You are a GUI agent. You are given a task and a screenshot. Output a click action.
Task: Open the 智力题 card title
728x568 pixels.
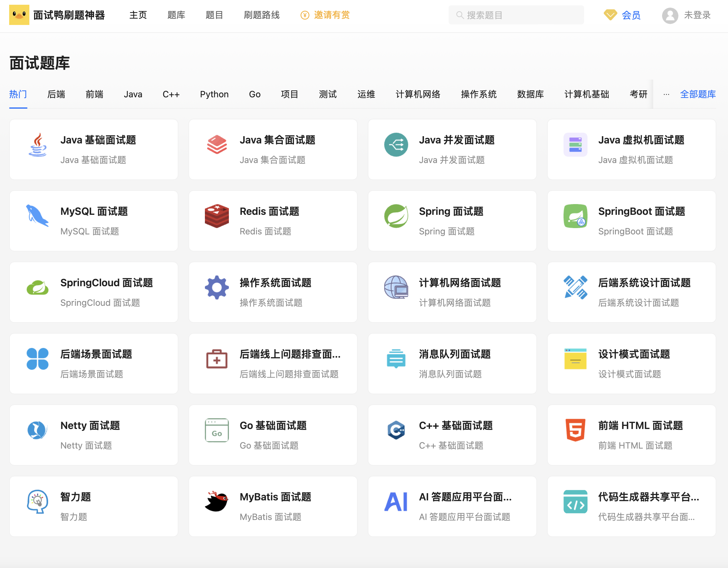pyautogui.click(x=76, y=497)
